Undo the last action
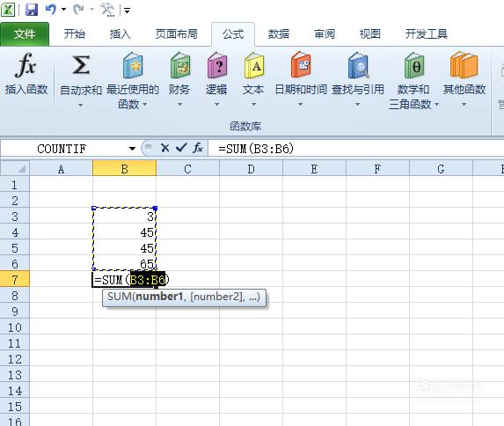 click(51, 10)
